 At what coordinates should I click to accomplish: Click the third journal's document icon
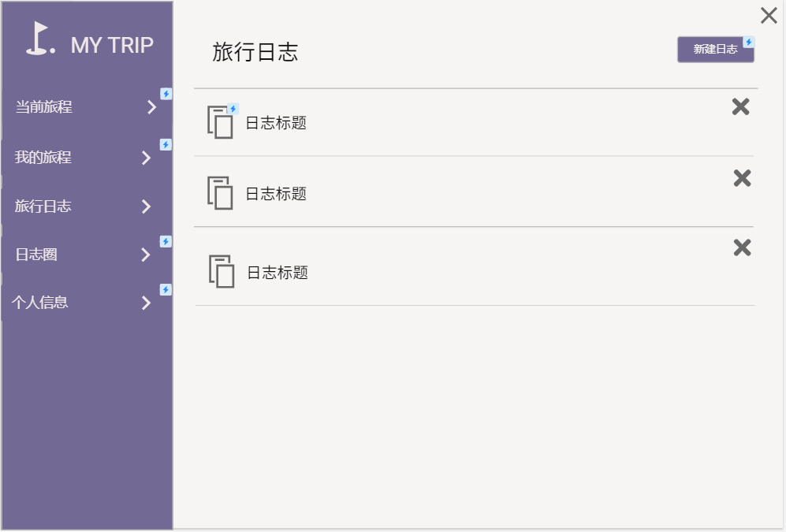click(222, 271)
